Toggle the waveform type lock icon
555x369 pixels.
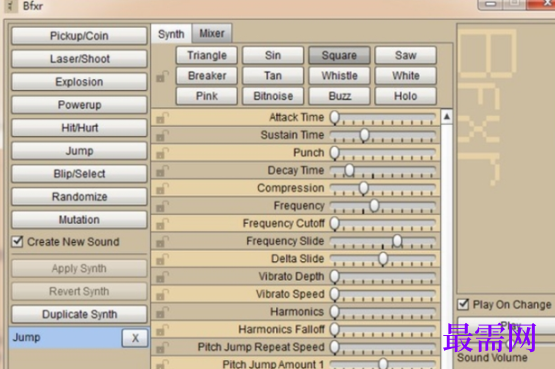click(x=162, y=76)
